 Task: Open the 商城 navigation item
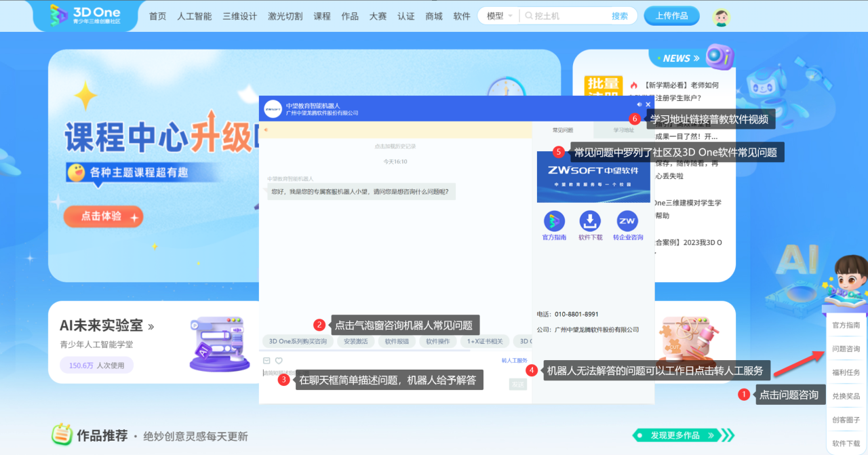434,16
